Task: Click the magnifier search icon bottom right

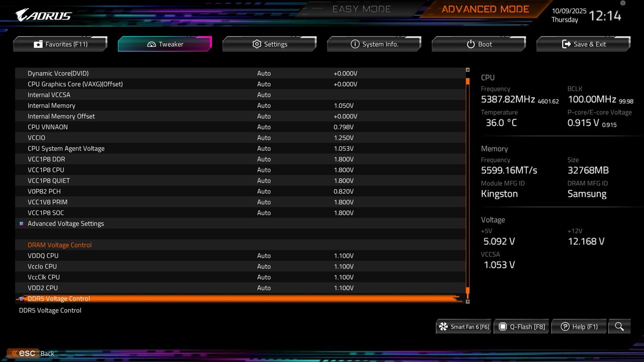Action: [619, 326]
